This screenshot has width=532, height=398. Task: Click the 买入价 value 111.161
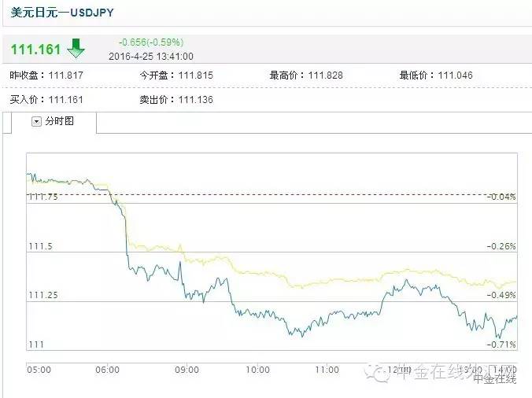point(65,100)
